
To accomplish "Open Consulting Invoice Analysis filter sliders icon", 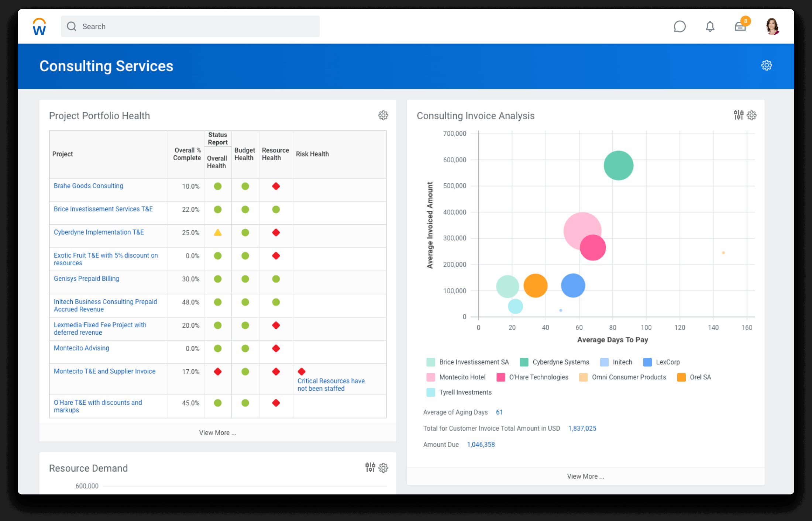I will [738, 115].
